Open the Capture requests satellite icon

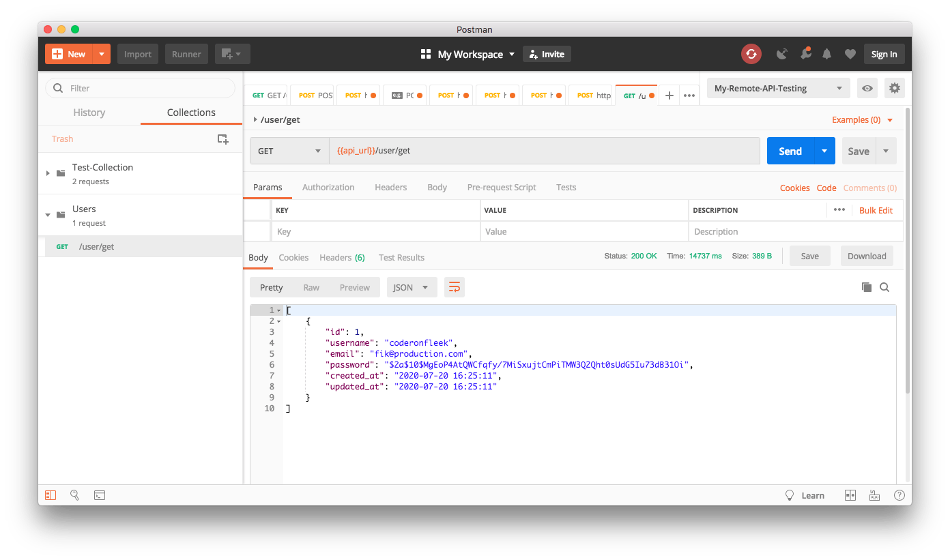pos(782,54)
